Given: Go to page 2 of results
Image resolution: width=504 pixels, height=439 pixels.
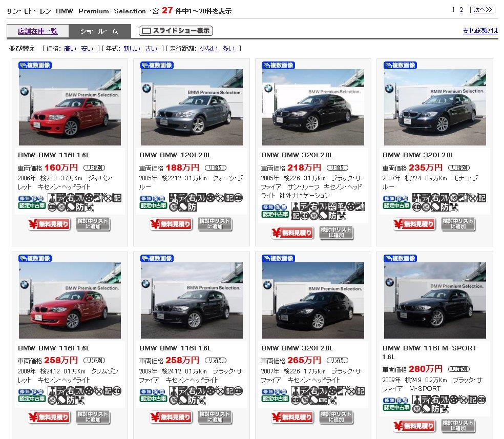Looking at the screenshot, I should click(461, 10).
